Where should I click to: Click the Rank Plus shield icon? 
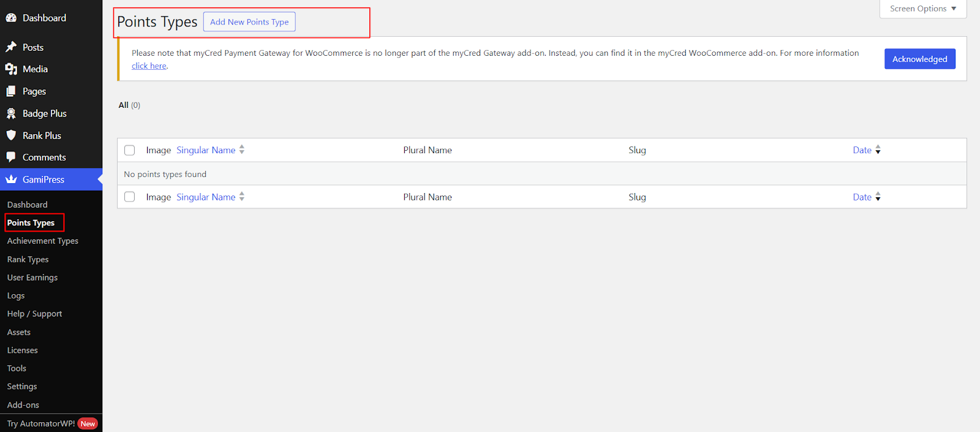pyautogui.click(x=11, y=135)
